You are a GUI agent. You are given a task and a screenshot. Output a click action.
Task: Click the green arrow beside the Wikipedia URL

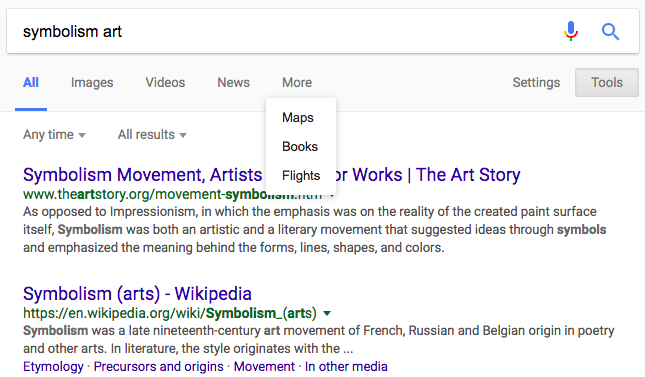tap(327, 314)
